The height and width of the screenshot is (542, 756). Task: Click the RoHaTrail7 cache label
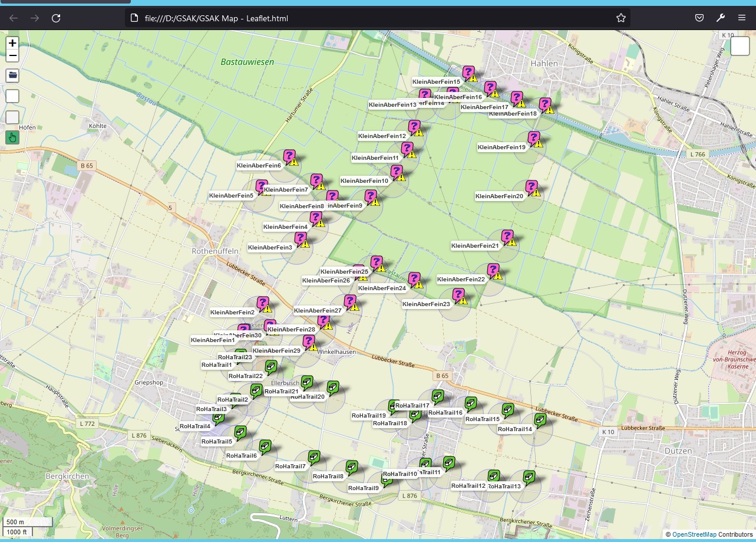(290, 466)
